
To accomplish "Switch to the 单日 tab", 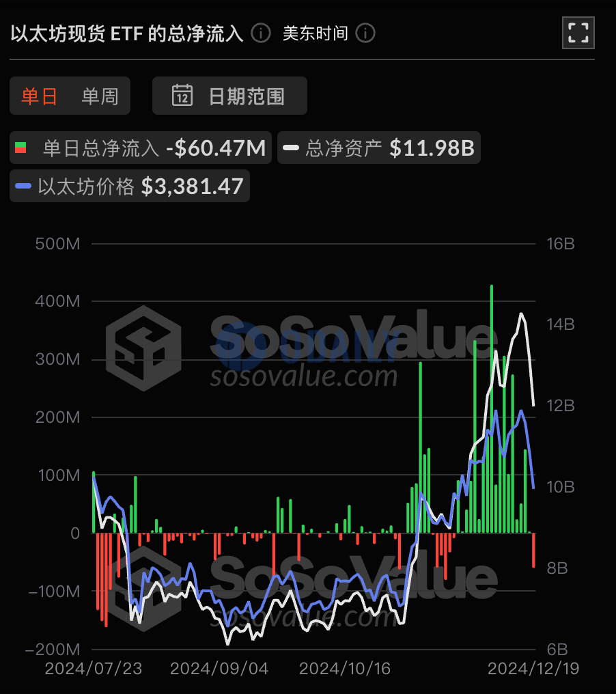I will point(40,96).
